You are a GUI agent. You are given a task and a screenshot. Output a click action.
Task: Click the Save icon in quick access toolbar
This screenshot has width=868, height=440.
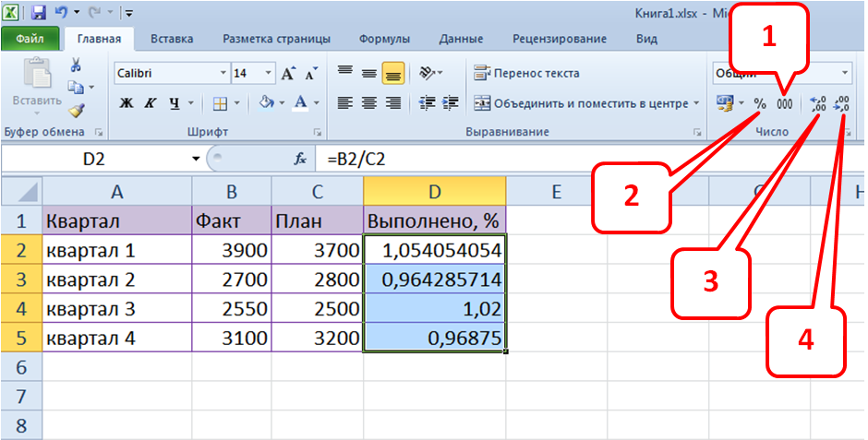pos(39,13)
